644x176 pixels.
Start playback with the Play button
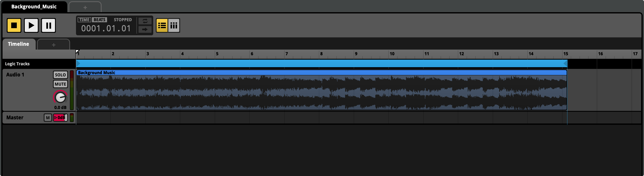[x=31, y=25]
